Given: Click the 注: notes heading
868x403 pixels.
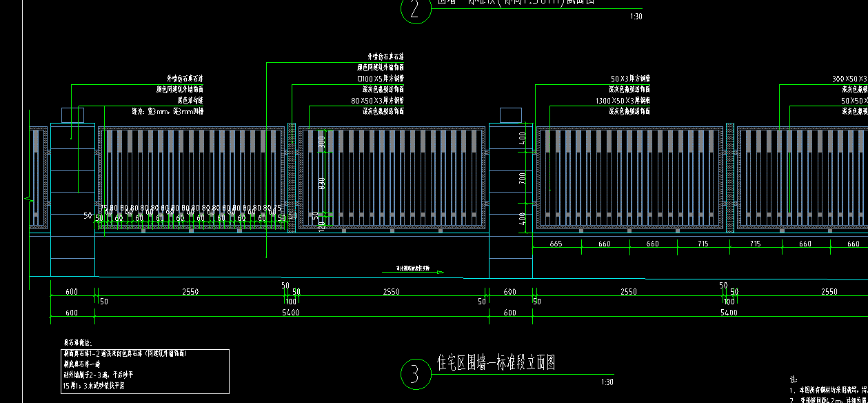Looking at the screenshot, I should pyautogui.click(x=794, y=379).
